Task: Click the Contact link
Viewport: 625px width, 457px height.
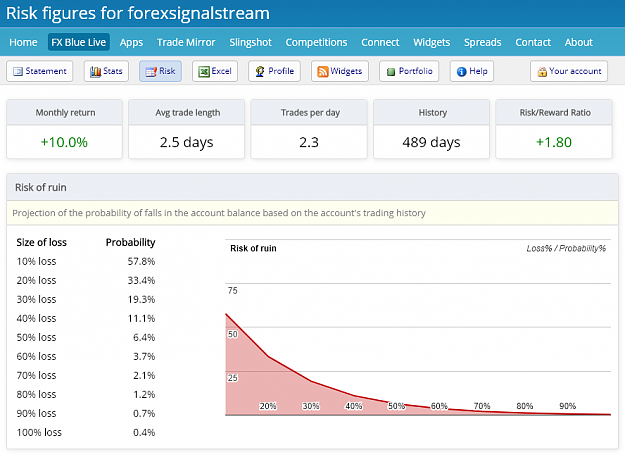Action: click(533, 42)
